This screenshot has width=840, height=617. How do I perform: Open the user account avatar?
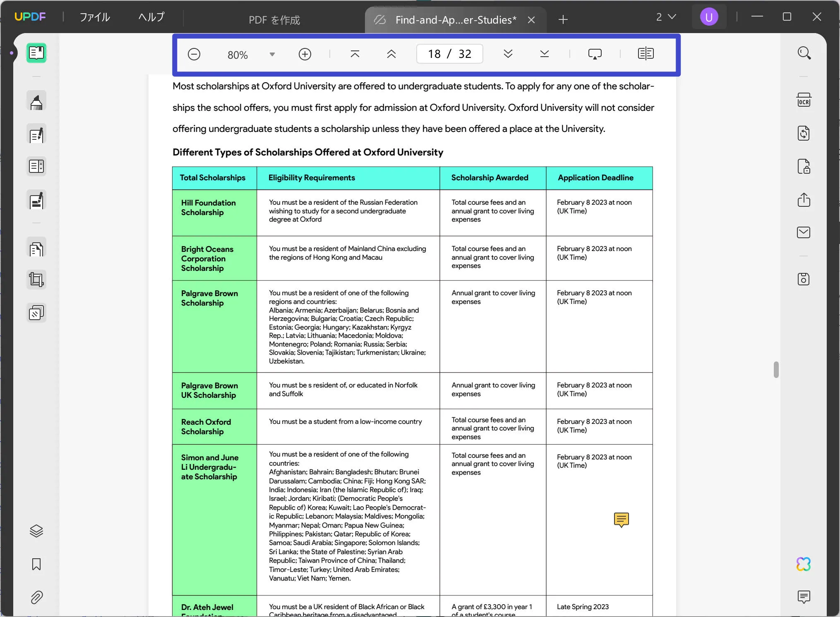tap(709, 17)
